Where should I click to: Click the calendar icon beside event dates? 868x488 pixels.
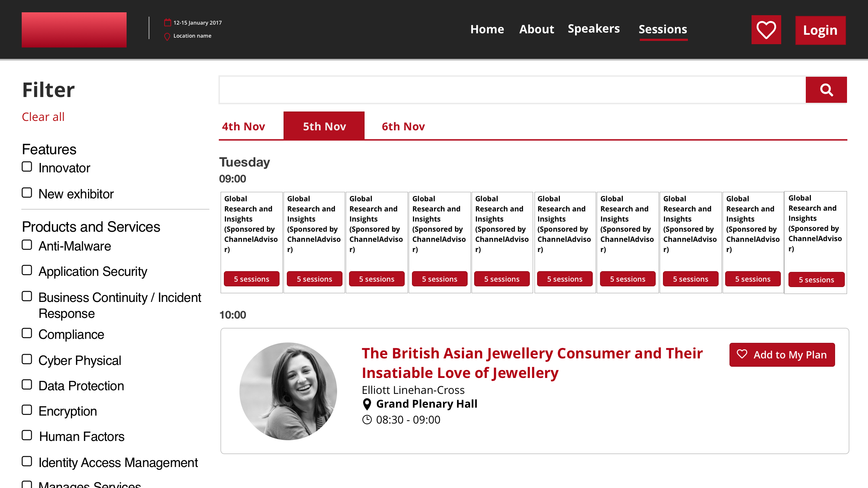click(167, 22)
